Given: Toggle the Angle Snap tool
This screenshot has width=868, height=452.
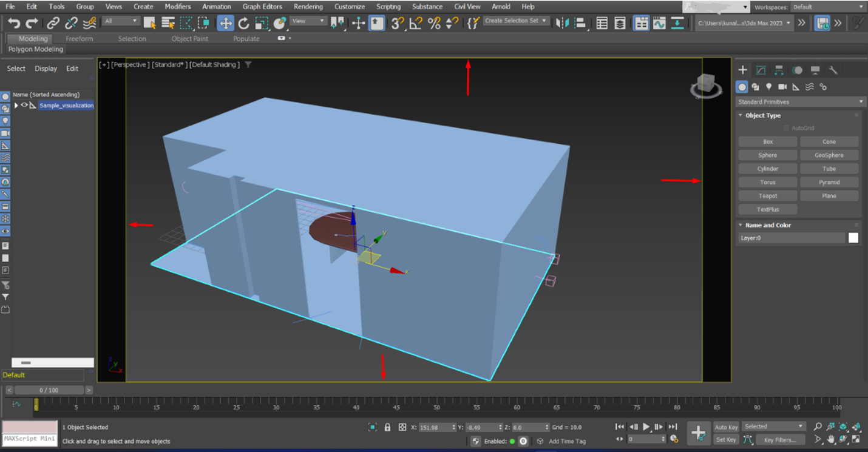Looking at the screenshot, I should [x=416, y=23].
